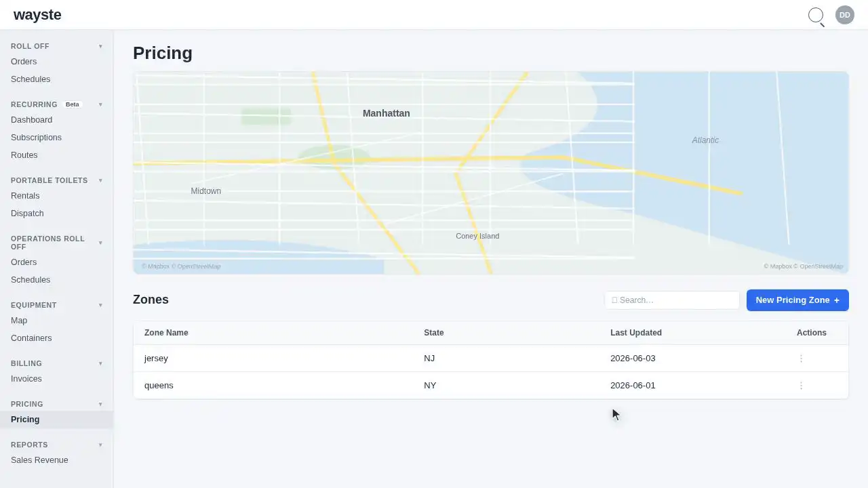Click the wayste logo
Screen dimensions: 868x488
tap(37, 15)
